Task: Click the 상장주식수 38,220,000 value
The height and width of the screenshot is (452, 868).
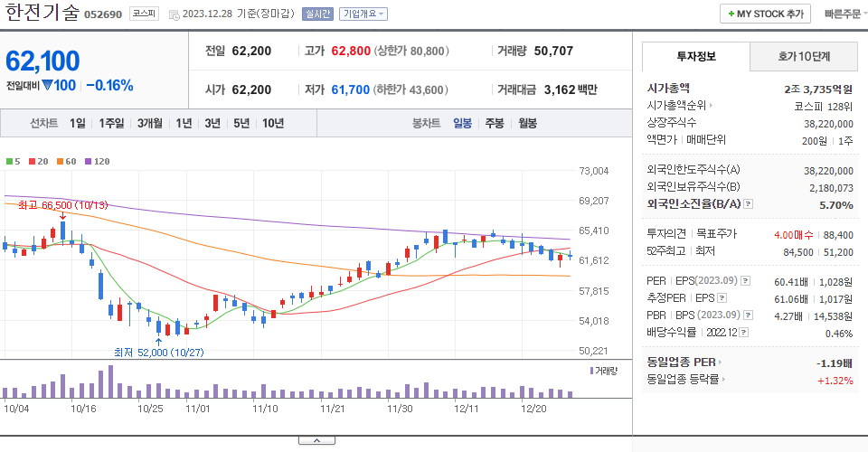Action: [829, 124]
